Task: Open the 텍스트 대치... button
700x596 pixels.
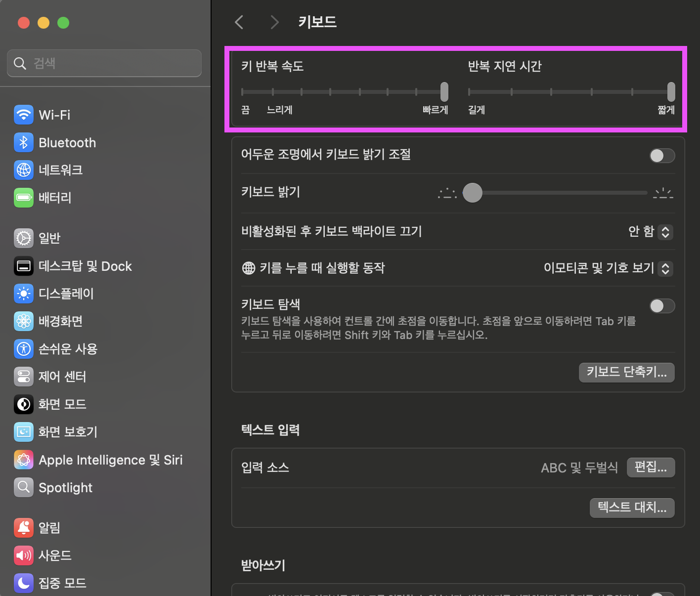Action: (632, 508)
